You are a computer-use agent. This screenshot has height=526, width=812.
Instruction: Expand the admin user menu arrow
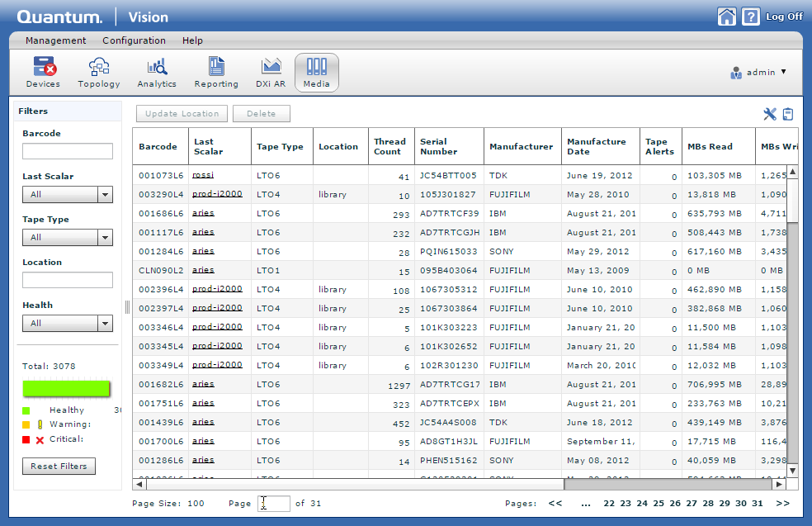tap(783, 72)
